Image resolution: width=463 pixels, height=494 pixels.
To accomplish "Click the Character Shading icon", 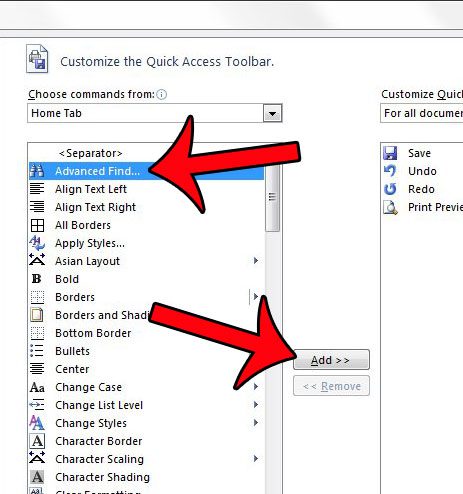I will 37,477.
